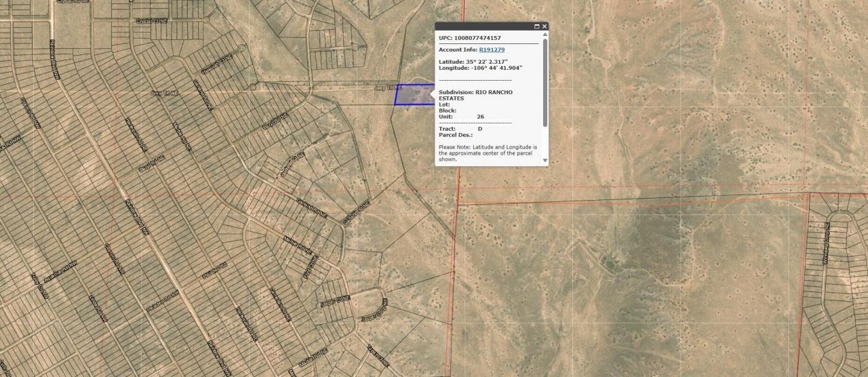
Task: Close the parcel info popup
Action: tap(545, 26)
